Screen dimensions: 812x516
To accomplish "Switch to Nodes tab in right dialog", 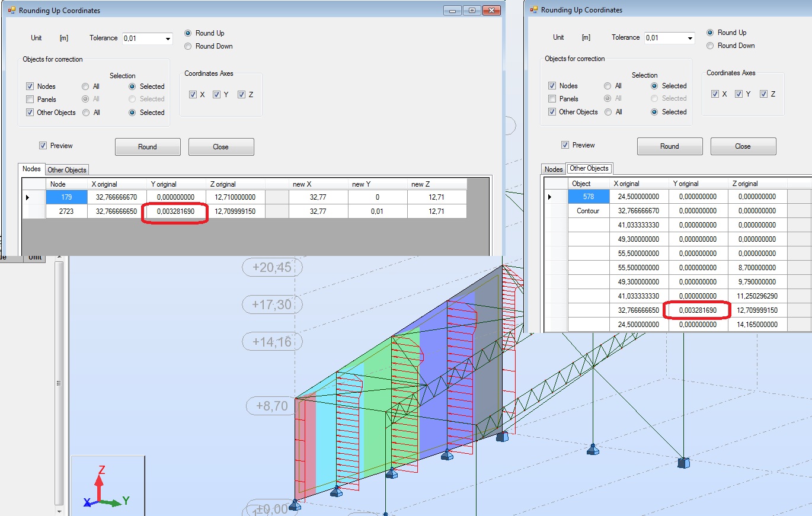I will (x=554, y=169).
